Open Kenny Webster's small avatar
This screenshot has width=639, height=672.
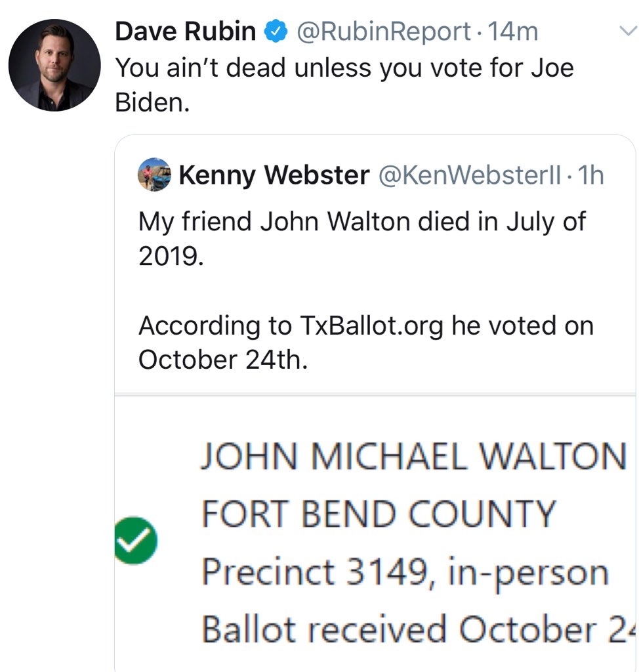[154, 175]
